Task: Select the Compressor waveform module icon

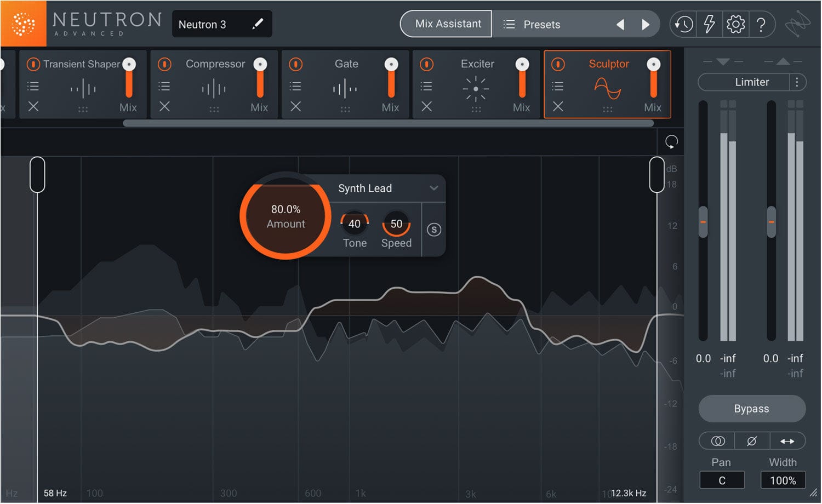Action: point(214,88)
